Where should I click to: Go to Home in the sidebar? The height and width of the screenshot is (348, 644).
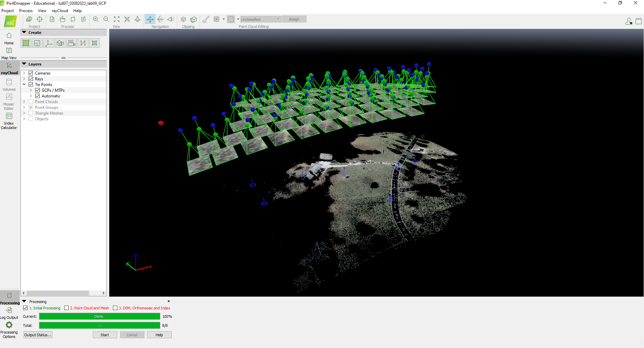coord(9,39)
